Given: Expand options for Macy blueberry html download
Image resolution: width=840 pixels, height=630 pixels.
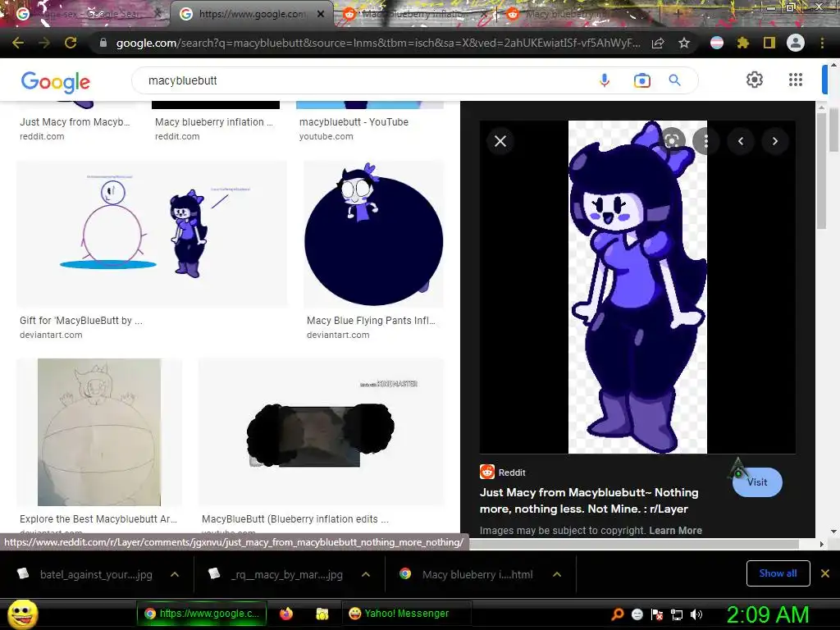Looking at the screenshot, I should pyautogui.click(x=557, y=574).
